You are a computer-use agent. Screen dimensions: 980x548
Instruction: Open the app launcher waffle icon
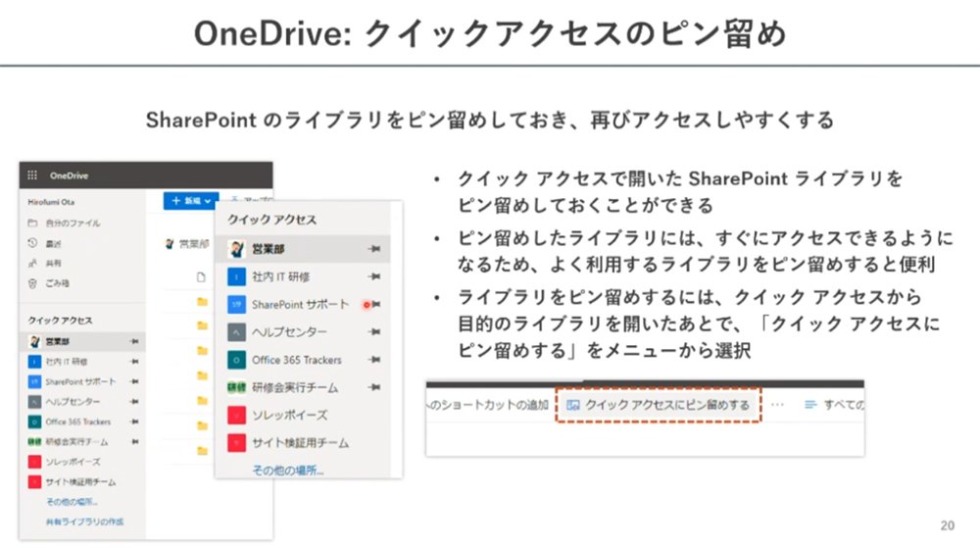(32, 175)
